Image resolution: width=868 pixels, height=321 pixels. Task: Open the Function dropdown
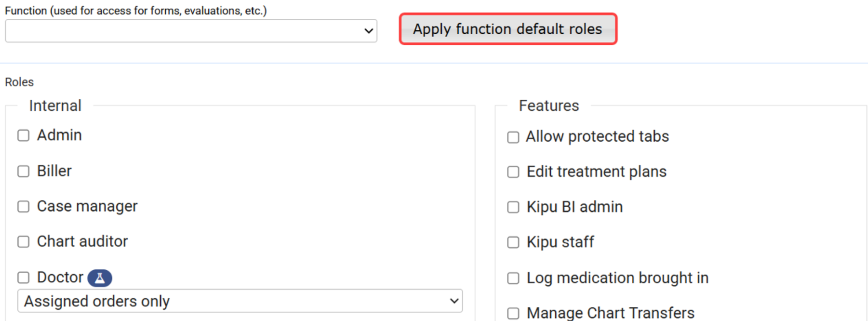(190, 31)
